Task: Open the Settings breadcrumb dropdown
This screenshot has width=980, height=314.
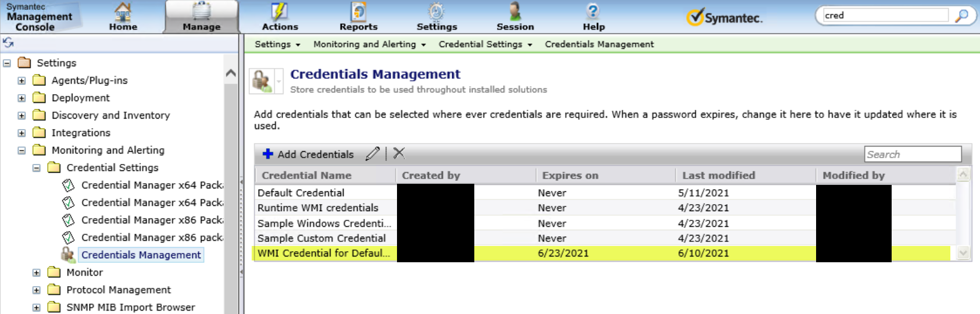Action: (x=277, y=44)
